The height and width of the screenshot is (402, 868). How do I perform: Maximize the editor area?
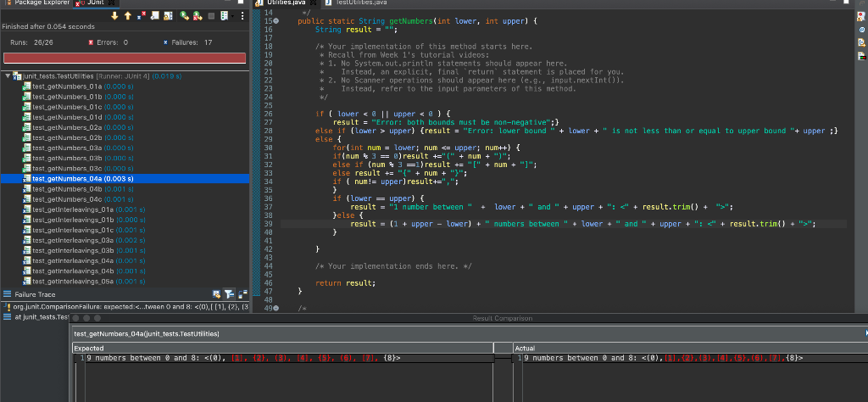coord(846,2)
